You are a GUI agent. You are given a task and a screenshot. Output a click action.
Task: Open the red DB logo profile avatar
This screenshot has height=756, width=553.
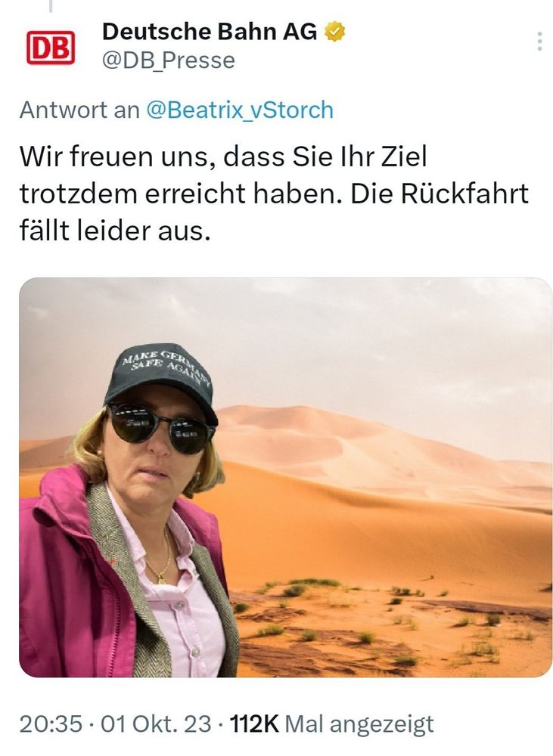coord(51,47)
